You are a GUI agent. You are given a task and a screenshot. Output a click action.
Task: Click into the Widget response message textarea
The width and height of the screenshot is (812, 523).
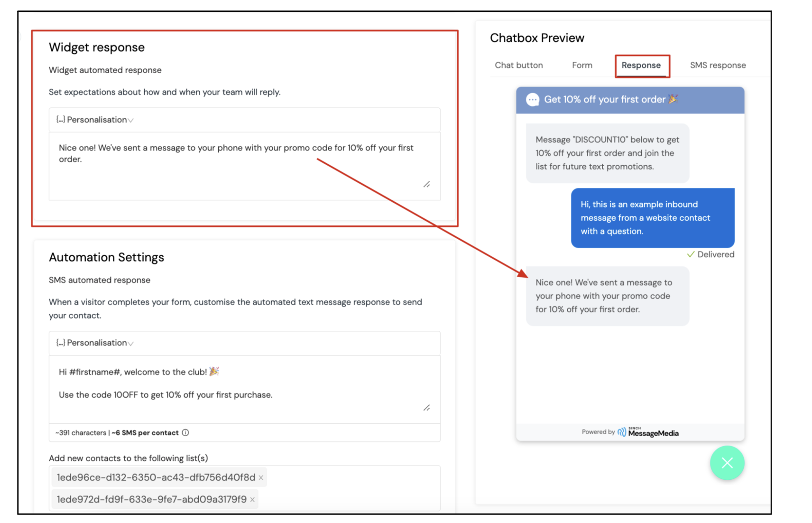pos(245,166)
